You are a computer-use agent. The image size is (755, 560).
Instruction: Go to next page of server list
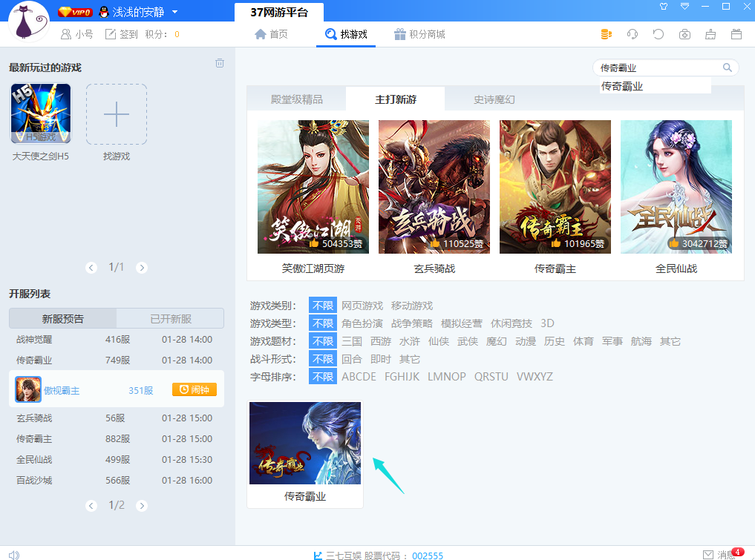[x=142, y=506]
